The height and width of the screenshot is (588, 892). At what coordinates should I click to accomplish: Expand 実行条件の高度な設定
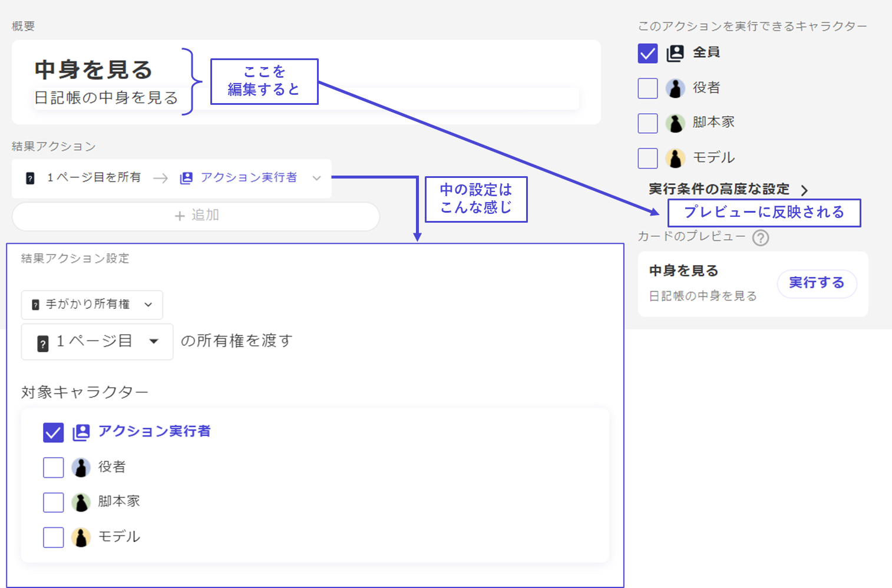tap(728, 189)
